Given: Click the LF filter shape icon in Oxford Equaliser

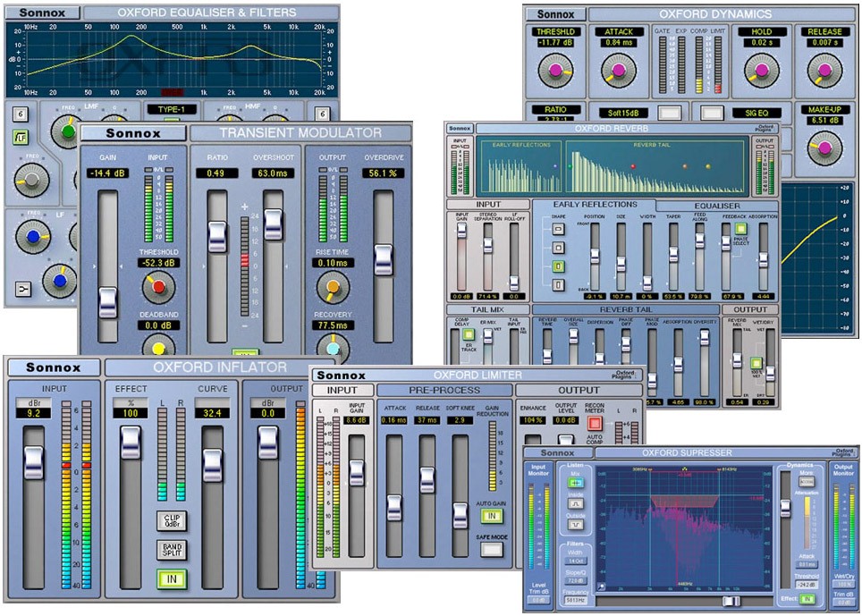Looking at the screenshot, I should coord(20,138).
